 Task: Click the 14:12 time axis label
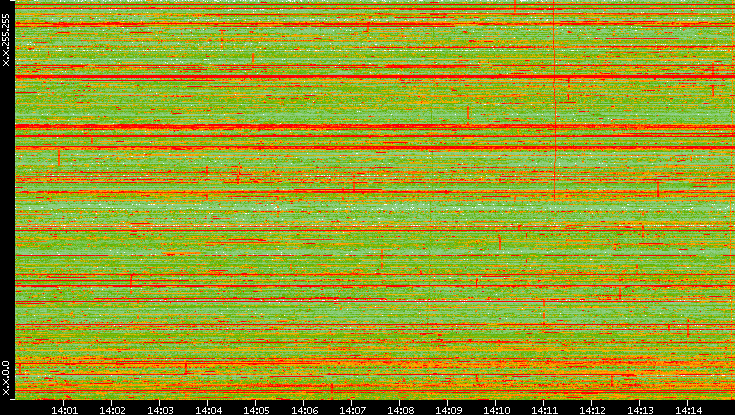(x=592, y=411)
